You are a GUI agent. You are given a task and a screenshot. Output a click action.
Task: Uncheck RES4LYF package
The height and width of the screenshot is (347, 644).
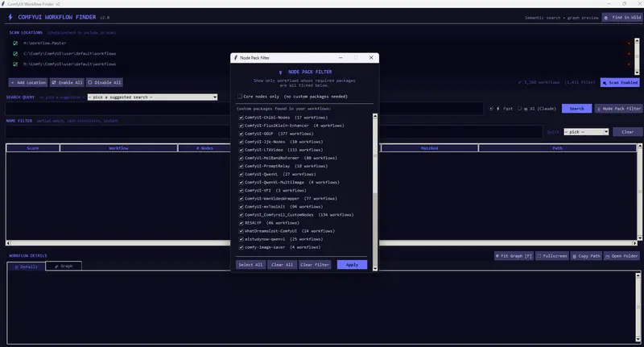click(241, 223)
